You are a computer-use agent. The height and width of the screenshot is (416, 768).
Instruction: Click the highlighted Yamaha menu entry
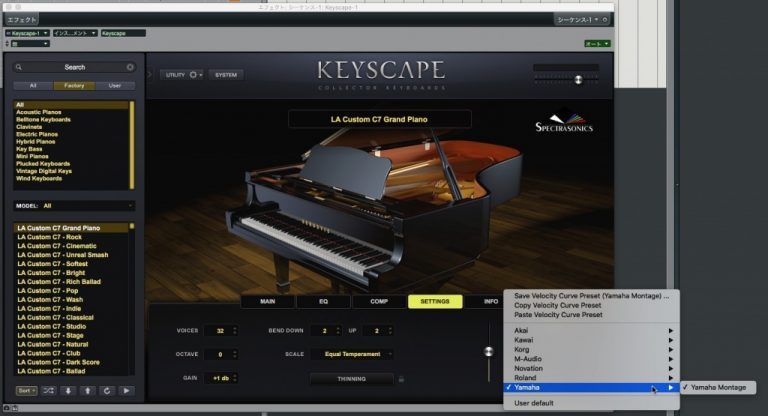pyautogui.click(x=591, y=387)
